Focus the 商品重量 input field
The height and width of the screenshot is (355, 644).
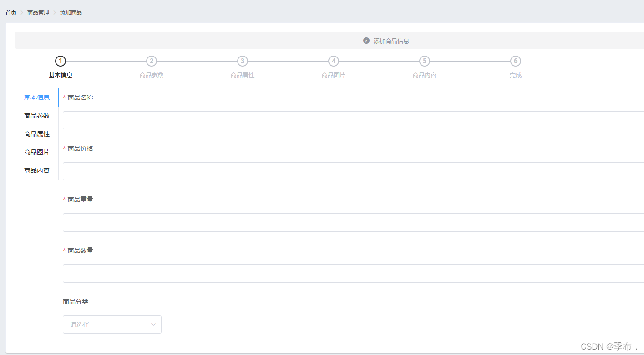pyautogui.click(x=353, y=222)
